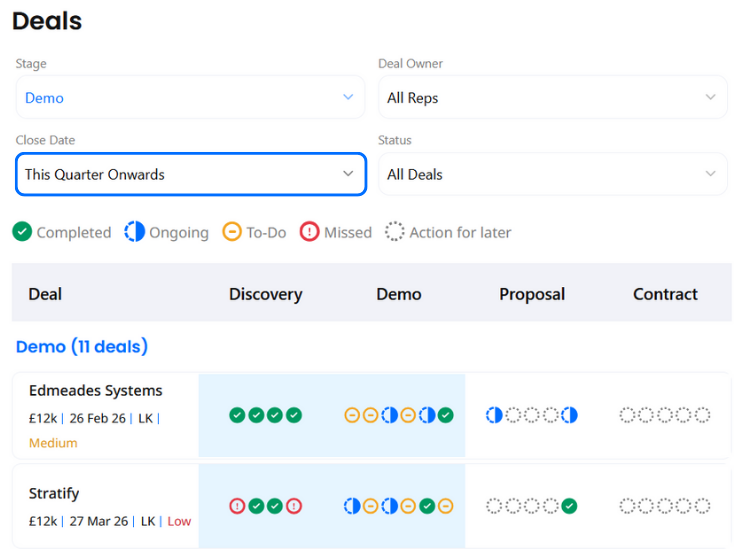This screenshot has width=743, height=550.
Task: Click the first Action-for-later icon in Edmeades Systems' Contract stage
Action: [627, 415]
